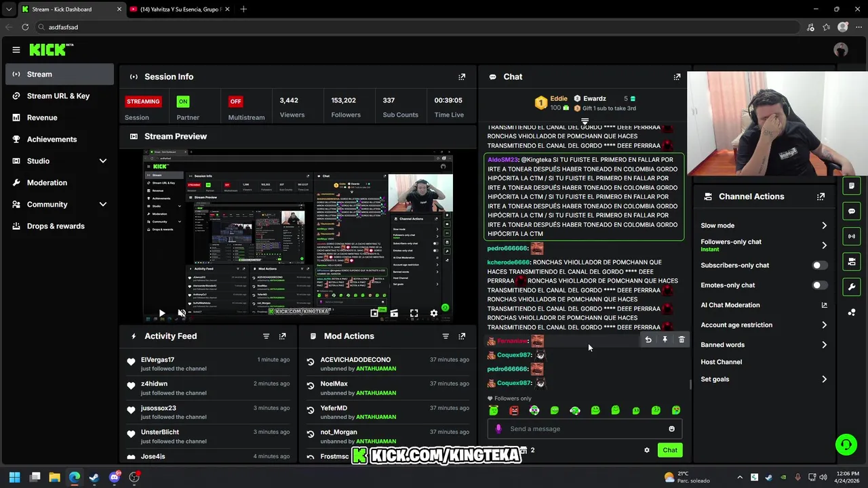The width and height of the screenshot is (868, 488).
Task: Send message with green Chat button
Action: 670,450
